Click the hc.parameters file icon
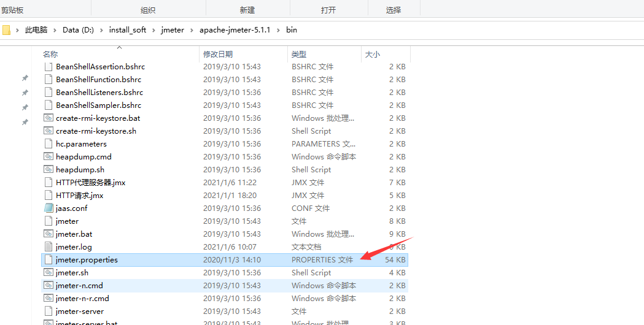Image resolution: width=644 pixels, height=325 pixels. [x=48, y=144]
